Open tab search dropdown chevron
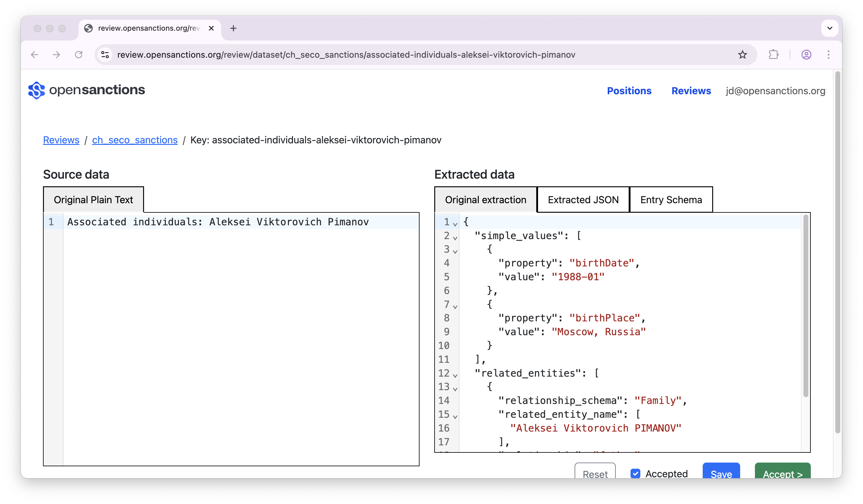This screenshot has width=863, height=504. pyautogui.click(x=829, y=29)
